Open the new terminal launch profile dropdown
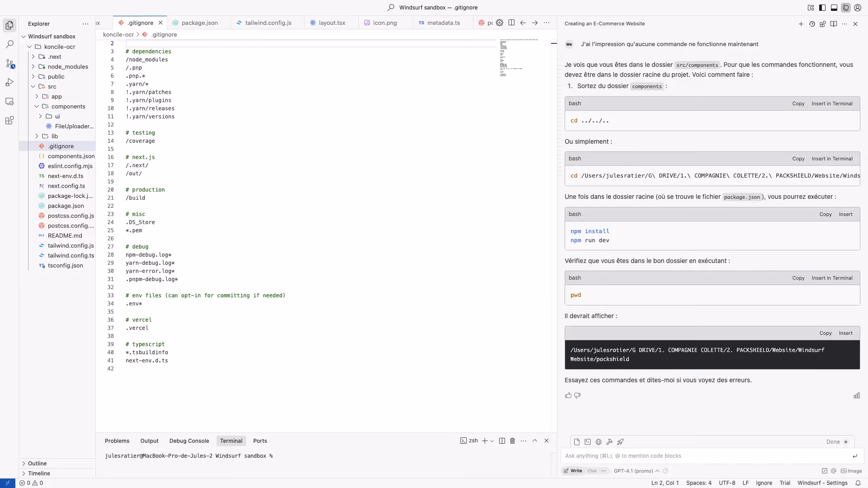The width and height of the screenshot is (868, 488). point(492,441)
